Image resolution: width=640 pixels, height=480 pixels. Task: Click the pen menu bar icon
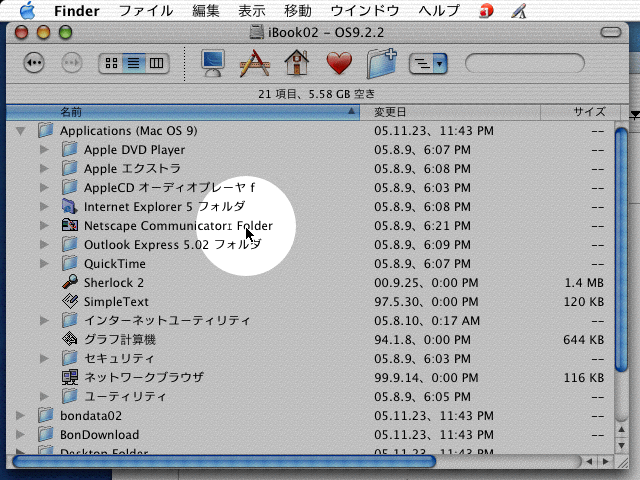[x=518, y=11]
